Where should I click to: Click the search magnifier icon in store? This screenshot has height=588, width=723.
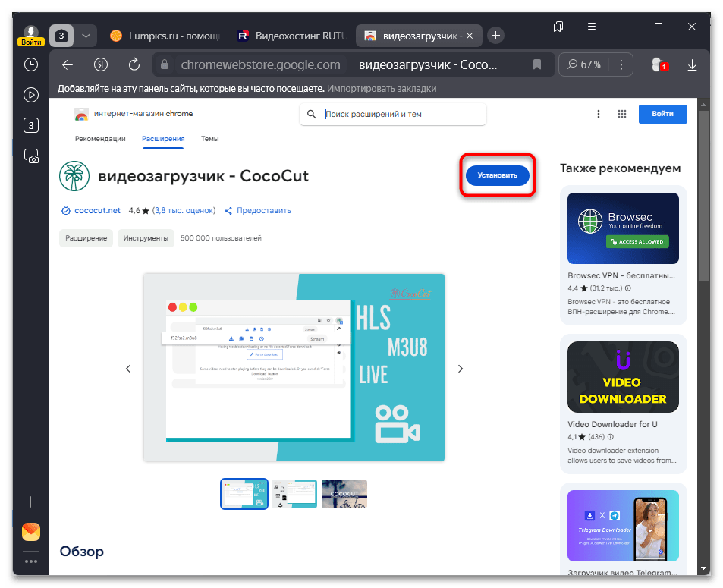(312, 114)
